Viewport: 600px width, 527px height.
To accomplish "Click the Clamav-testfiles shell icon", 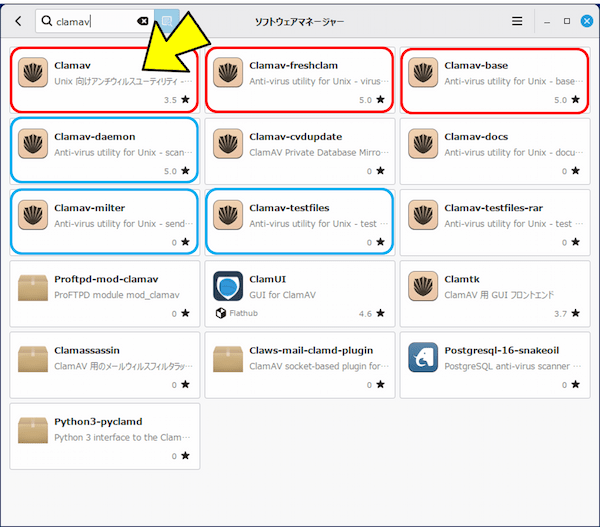I will click(228, 215).
